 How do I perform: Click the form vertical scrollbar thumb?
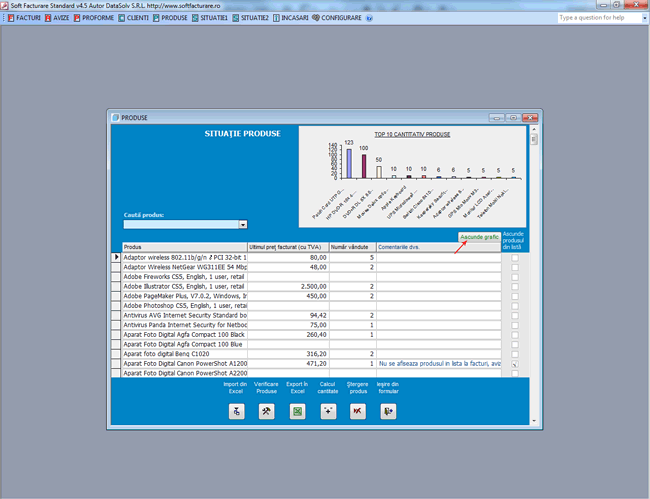pyautogui.click(x=534, y=139)
